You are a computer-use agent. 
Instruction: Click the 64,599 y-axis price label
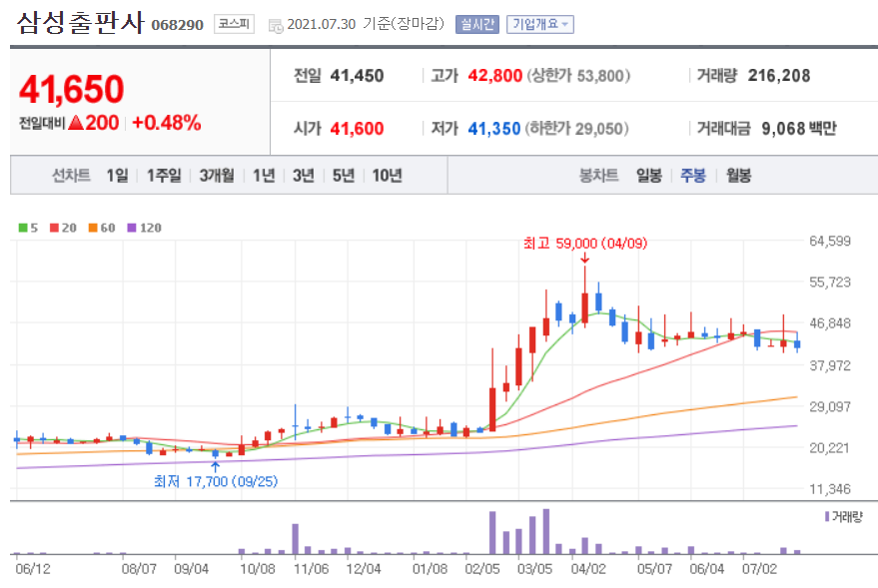[x=830, y=242]
